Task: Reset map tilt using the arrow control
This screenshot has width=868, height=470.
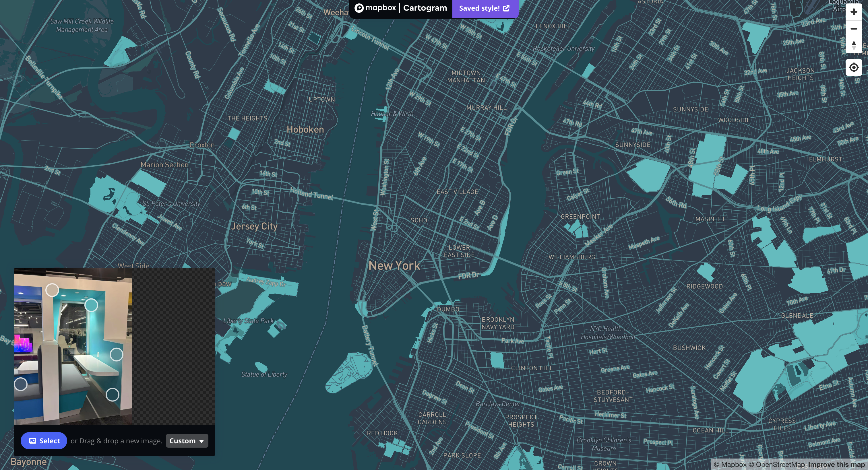Action: (854, 46)
